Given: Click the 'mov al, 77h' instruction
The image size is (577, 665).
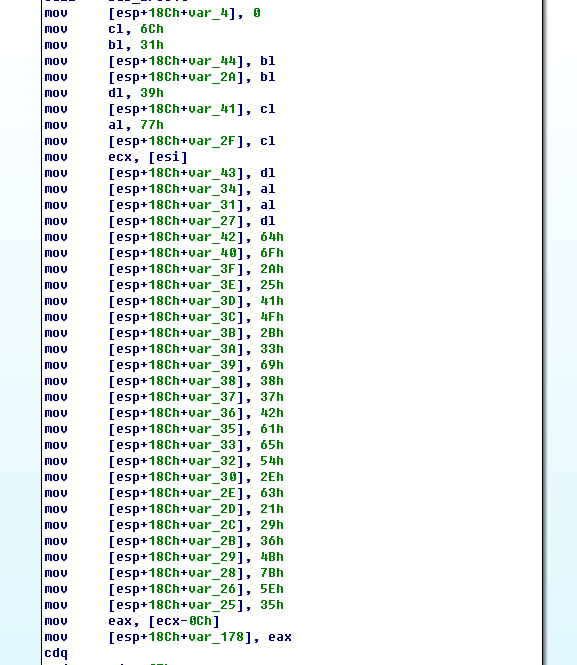Looking at the screenshot, I should 104,125.
